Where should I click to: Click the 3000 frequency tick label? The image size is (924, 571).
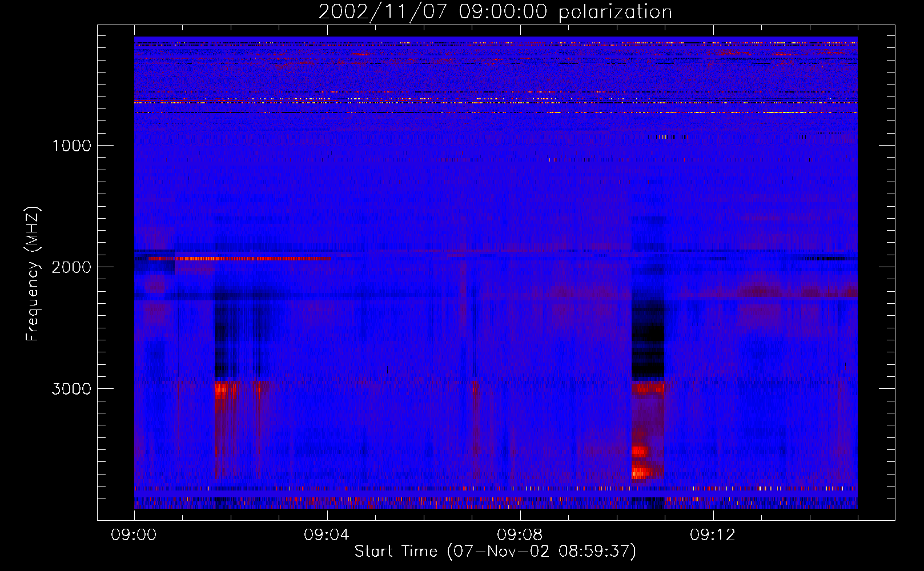tap(71, 389)
